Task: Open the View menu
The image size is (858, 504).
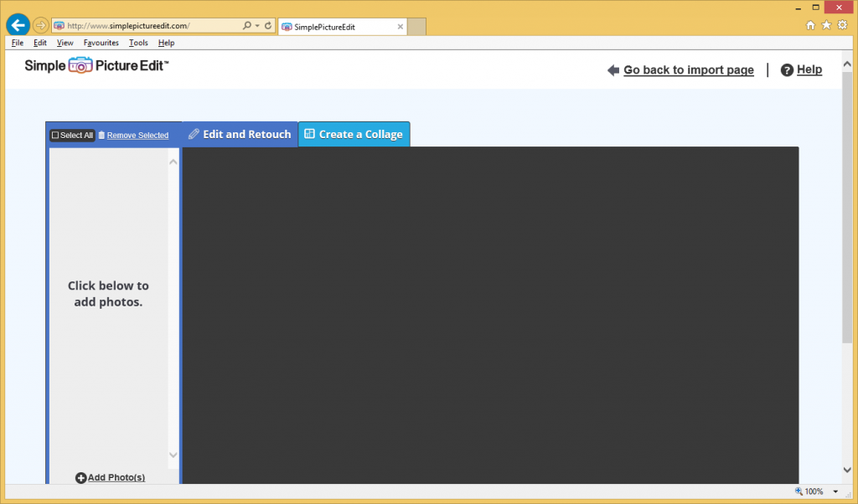Action: pos(65,43)
